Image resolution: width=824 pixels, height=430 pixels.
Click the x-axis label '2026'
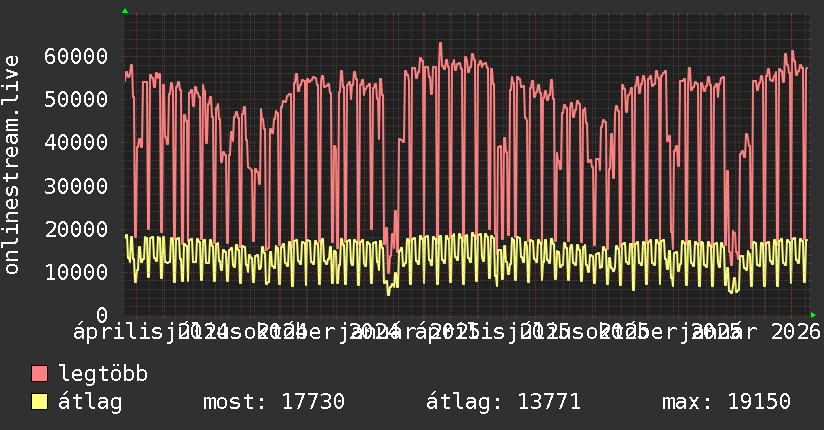click(x=796, y=332)
